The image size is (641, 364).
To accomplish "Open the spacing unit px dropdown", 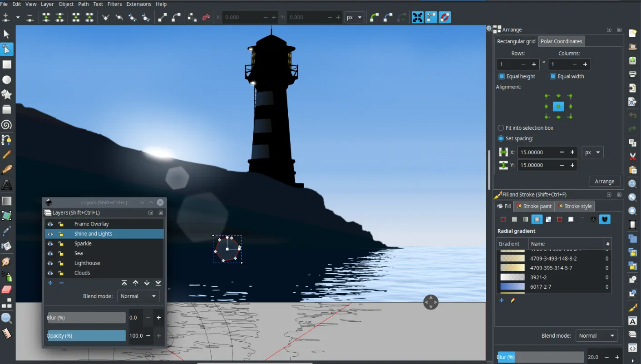I will [x=592, y=152].
